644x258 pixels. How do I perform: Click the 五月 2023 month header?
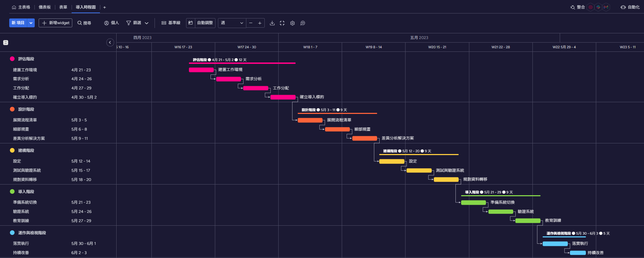(419, 38)
